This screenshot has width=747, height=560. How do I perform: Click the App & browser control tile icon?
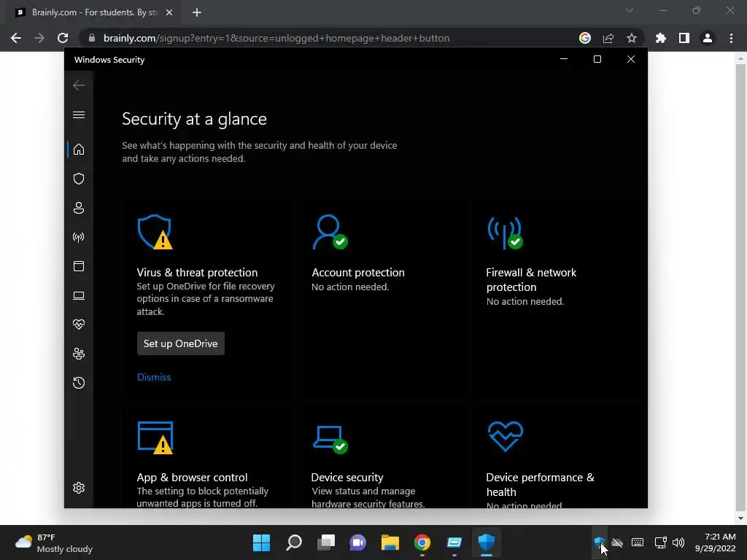[155, 437]
